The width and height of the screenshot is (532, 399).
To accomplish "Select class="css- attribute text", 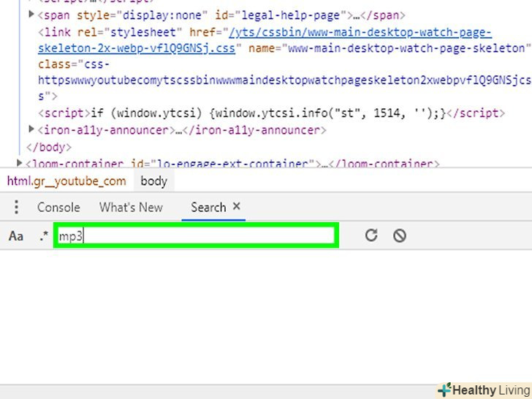I will click(74, 64).
